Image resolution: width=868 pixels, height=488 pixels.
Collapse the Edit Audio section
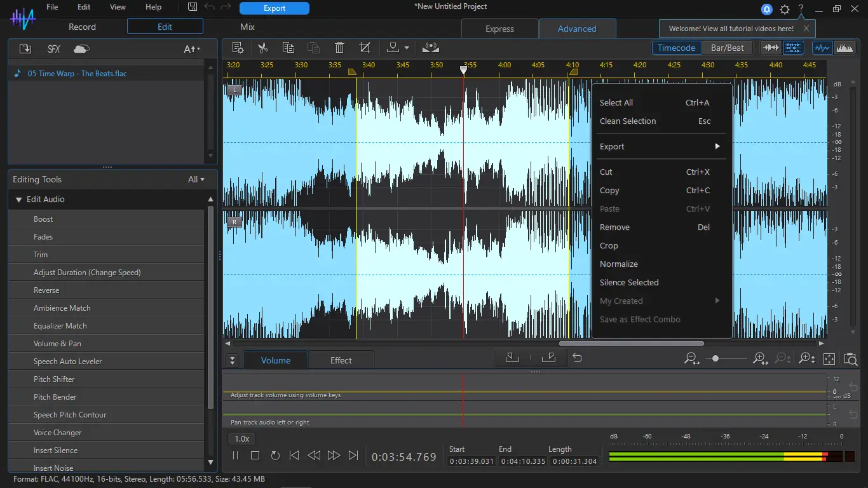pos(19,200)
